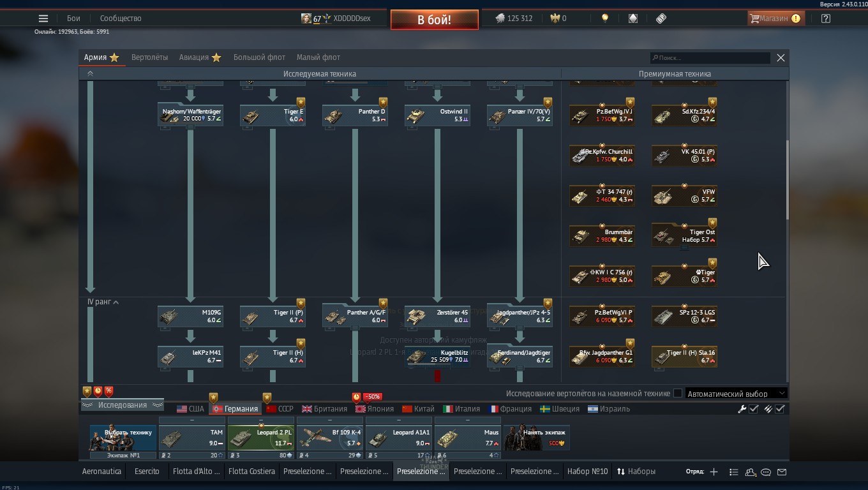
Task: Open the mail envelope icon
Action: pos(782,472)
